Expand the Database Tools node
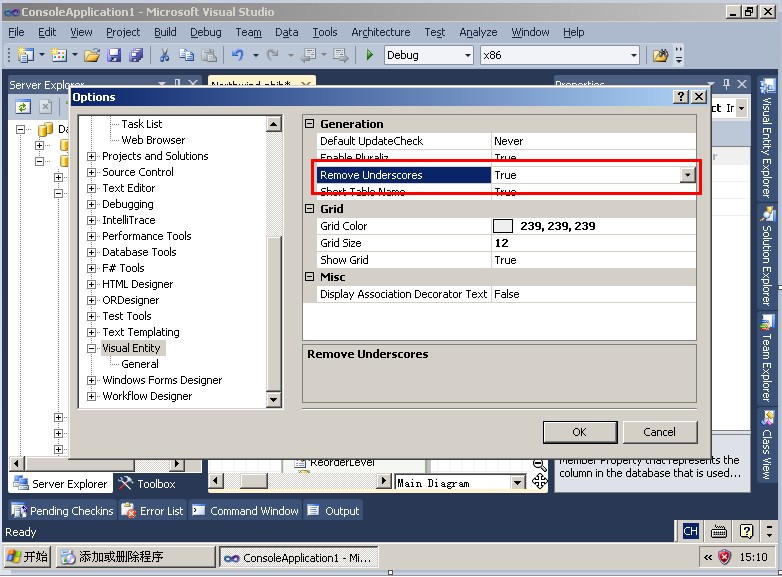This screenshot has height=577, width=782. coord(91,252)
